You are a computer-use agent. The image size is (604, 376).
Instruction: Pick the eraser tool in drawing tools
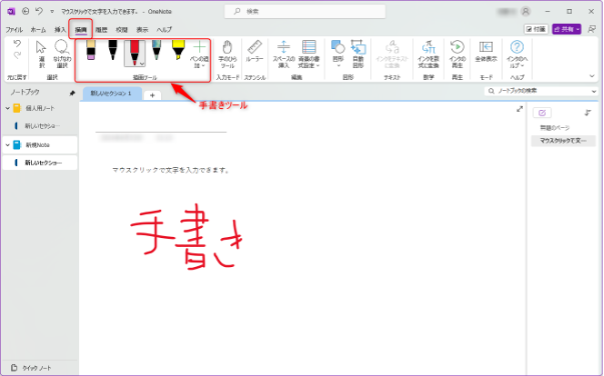pos(91,51)
